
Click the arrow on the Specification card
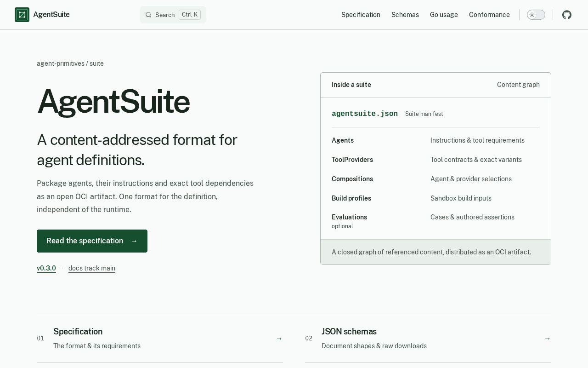point(279,339)
